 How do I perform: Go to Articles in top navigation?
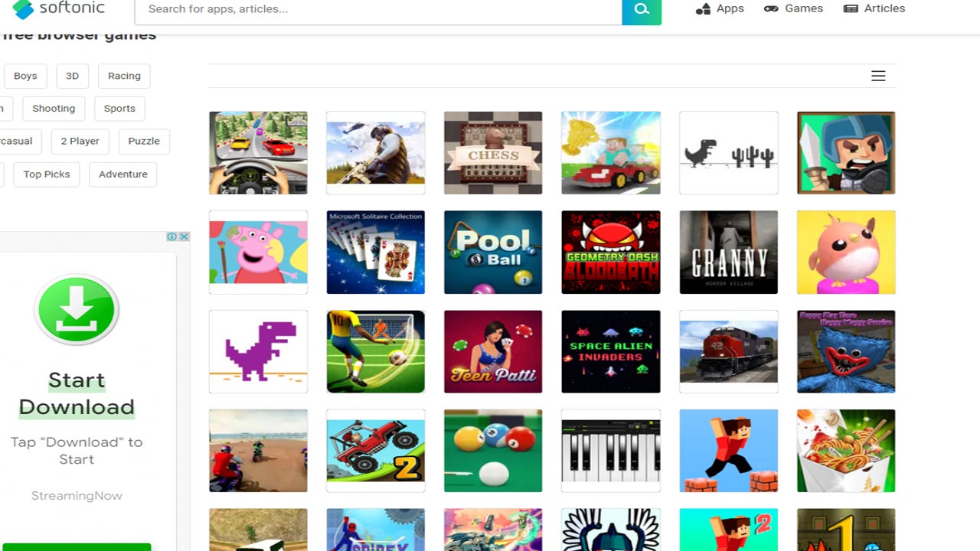pos(874,8)
